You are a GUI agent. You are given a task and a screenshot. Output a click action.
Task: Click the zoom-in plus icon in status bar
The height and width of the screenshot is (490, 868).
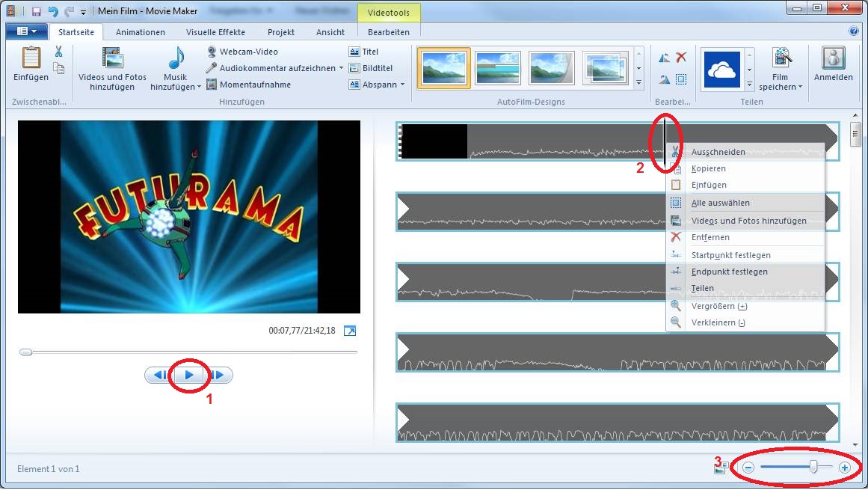tap(845, 468)
